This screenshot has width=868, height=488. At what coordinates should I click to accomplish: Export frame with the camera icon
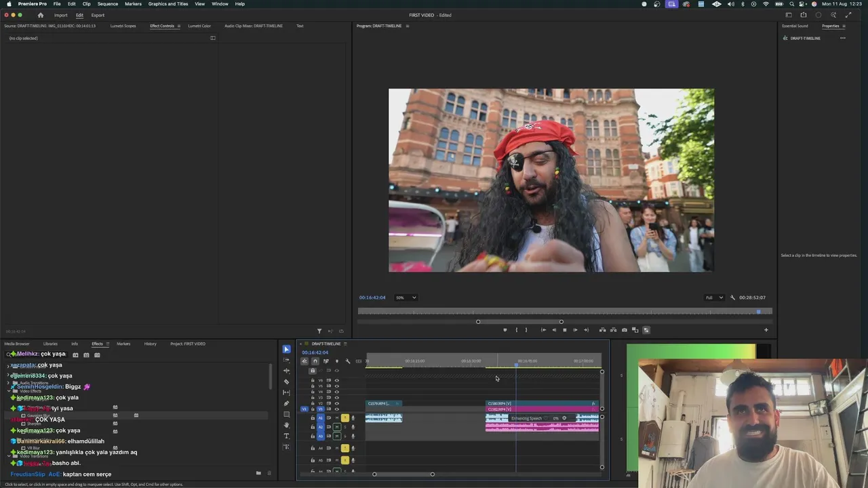pyautogui.click(x=625, y=330)
